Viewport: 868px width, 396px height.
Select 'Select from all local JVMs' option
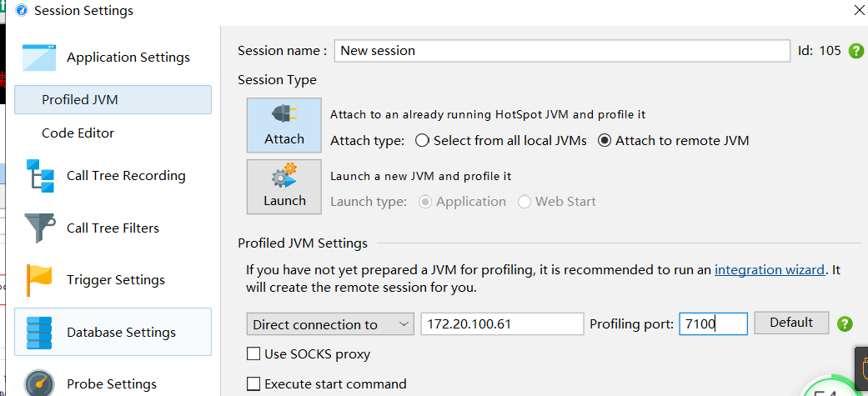click(423, 141)
